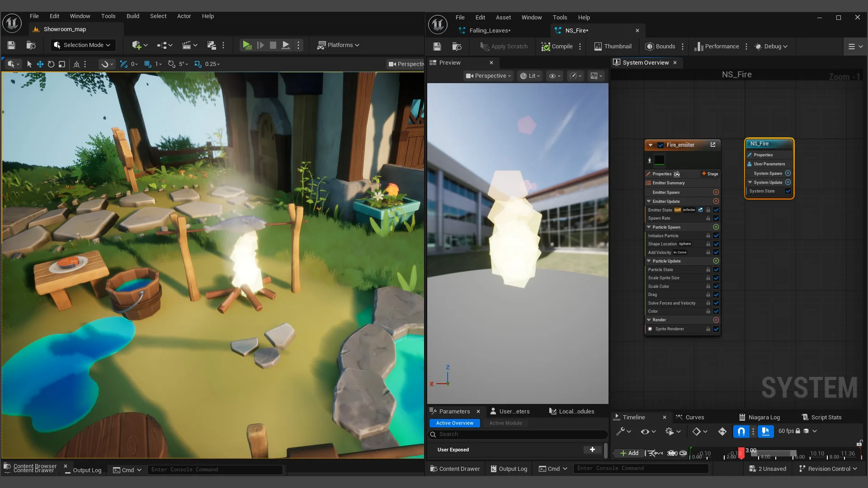Click the 2 Unsaved status indicator
868x488 pixels.
pyautogui.click(x=768, y=469)
